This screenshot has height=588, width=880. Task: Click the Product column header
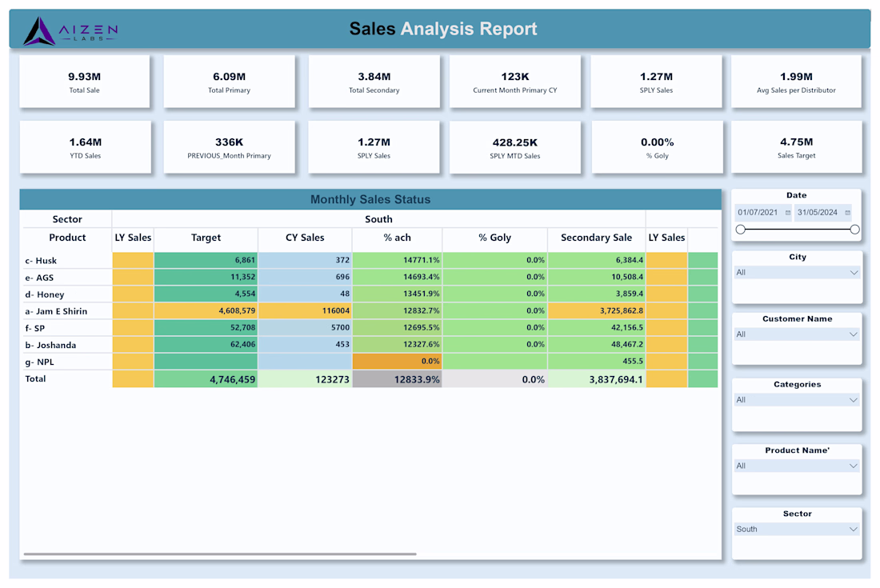(x=67, y=238)
